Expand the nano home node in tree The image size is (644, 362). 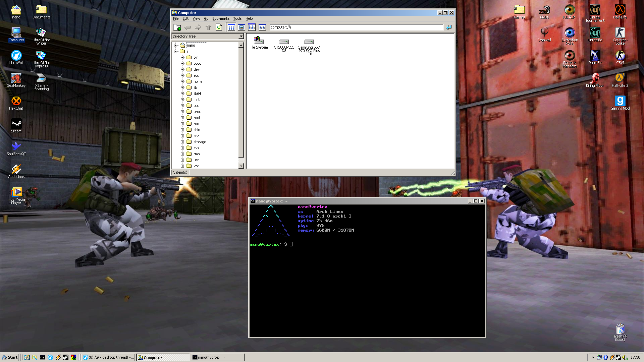175,45
